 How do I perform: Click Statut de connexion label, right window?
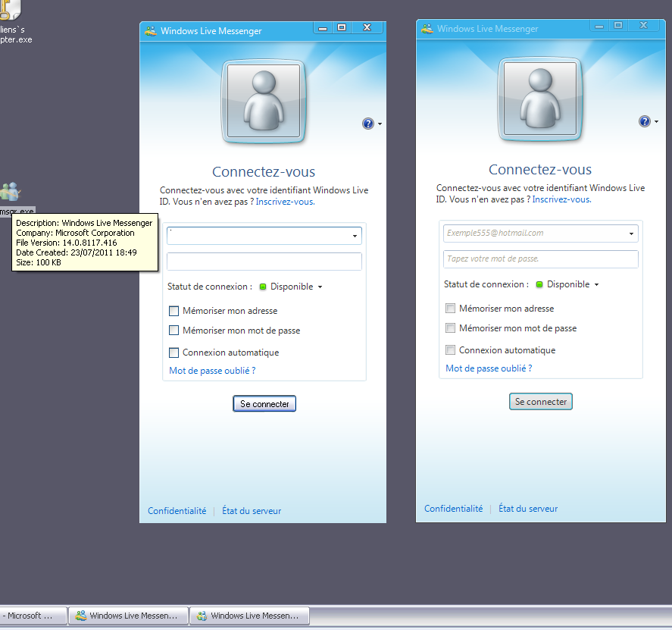click(x=486, y=284)
